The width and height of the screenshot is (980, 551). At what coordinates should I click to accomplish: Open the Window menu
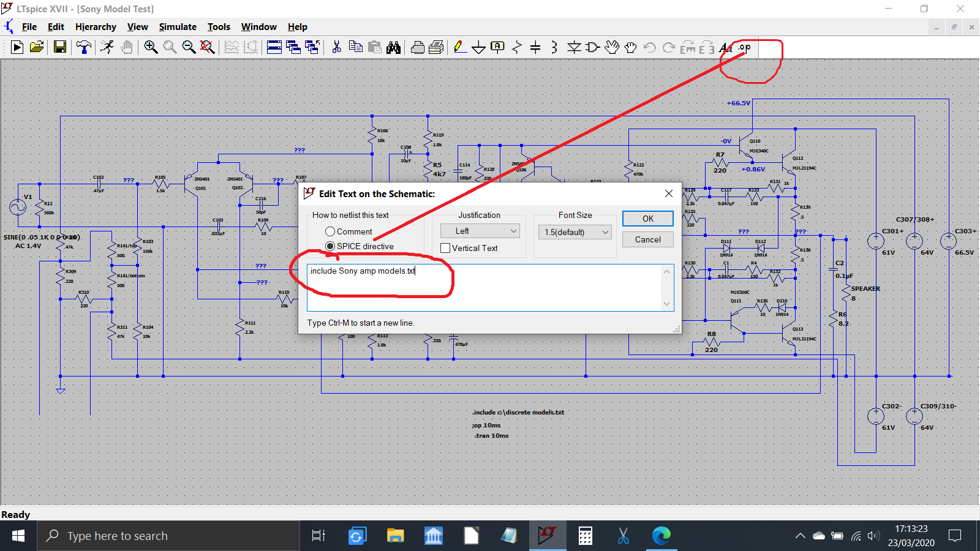coord(258,27)
